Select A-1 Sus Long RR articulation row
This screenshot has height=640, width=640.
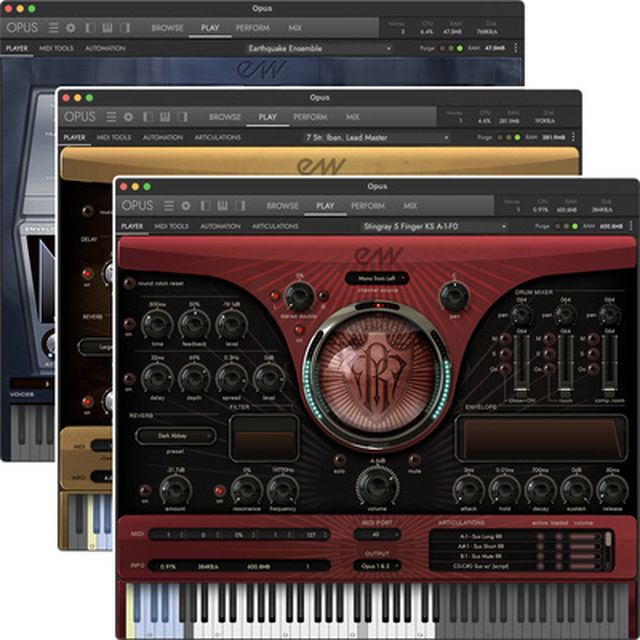(x=516, y=536)
